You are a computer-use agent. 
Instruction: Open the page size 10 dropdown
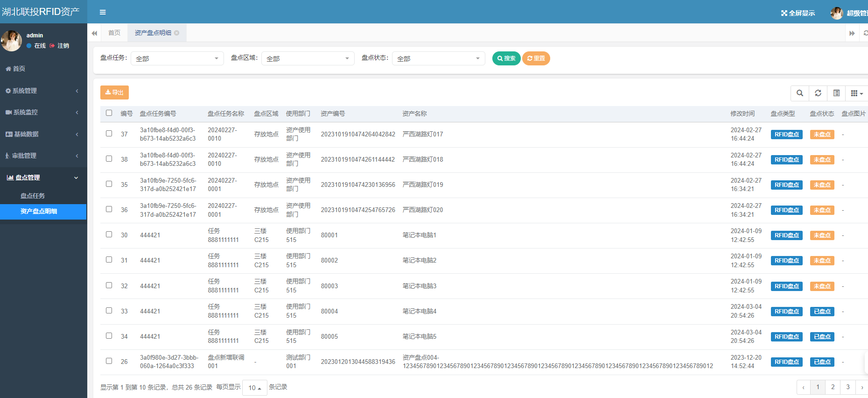255,388
